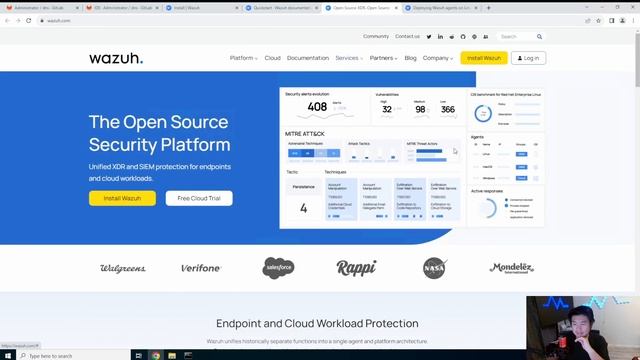
Task: Open a new tab with the plus icon
Action: pos(488,8)
